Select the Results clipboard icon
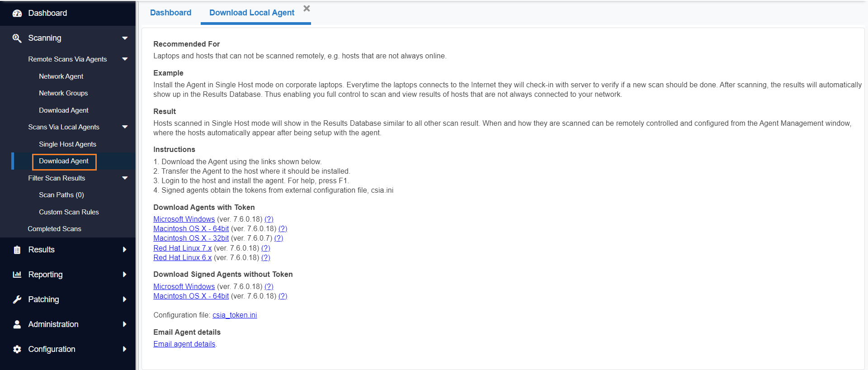Viewport: 868px width, 370px height. point(17,249)
